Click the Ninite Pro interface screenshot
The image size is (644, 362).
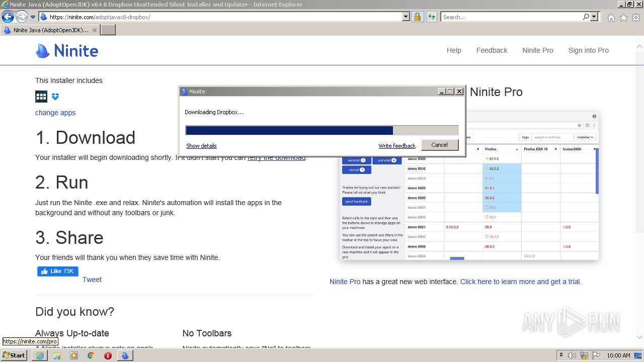pos(469,186)
